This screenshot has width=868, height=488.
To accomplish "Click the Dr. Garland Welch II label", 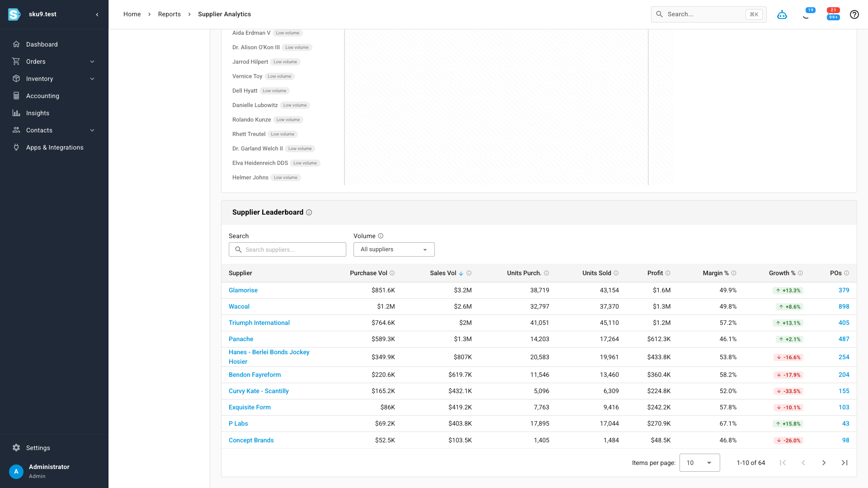I will tap(258, 149).
